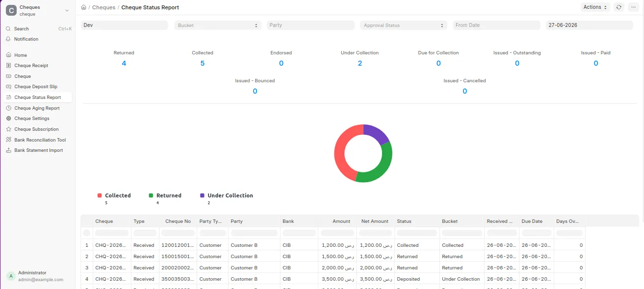Click the Cheque Aging Report clock icon
This screenshot has height=289, width=644.
pos(9,108)
